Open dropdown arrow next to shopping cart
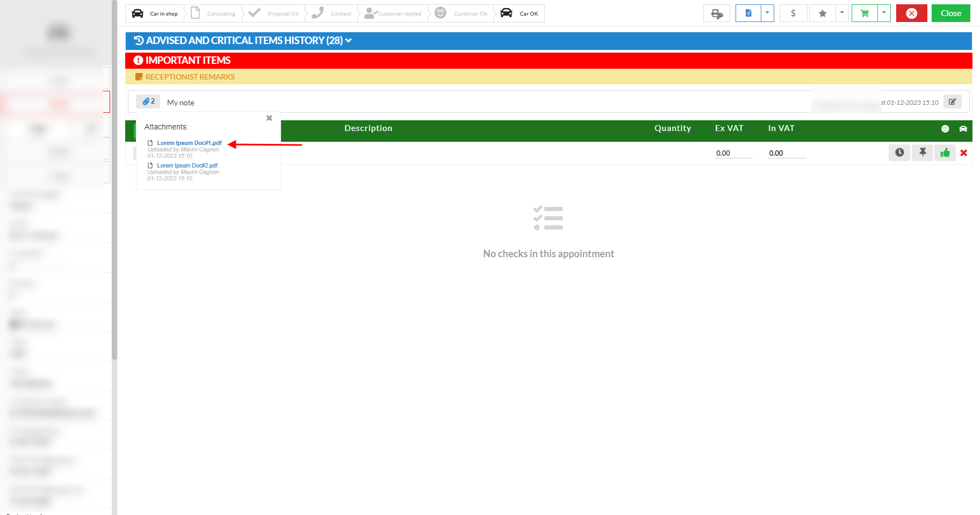Screen dimensions: 980x515 [x=884, y=13]
